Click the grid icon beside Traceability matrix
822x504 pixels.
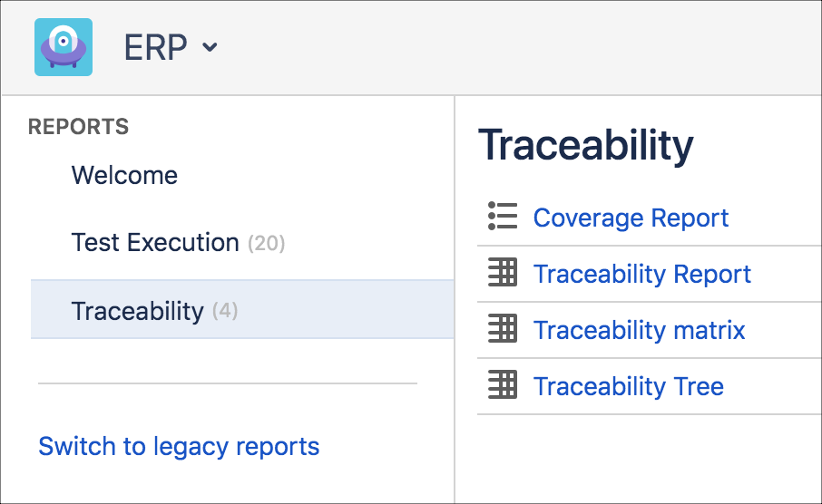point(503,329)
